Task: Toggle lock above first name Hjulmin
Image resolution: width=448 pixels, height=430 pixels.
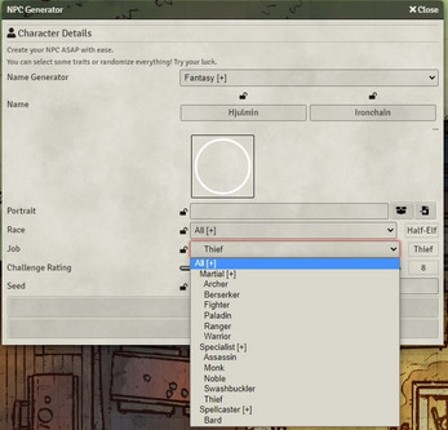Action: [x=243, y=96]
